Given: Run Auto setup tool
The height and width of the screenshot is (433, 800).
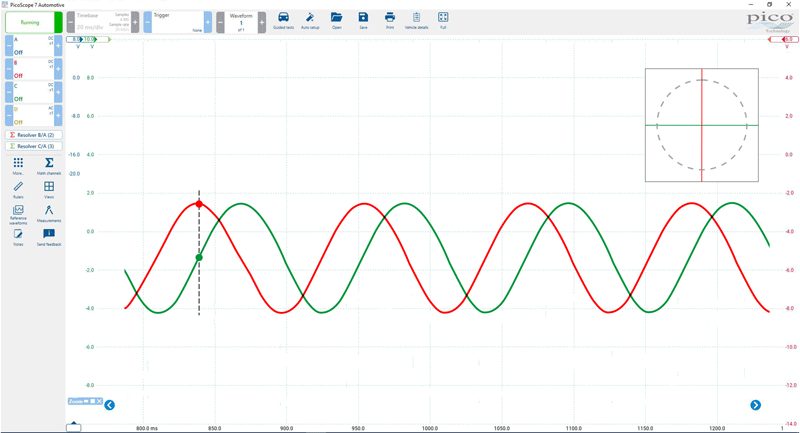Looking at the screenshot, I should tap(310, 20).
